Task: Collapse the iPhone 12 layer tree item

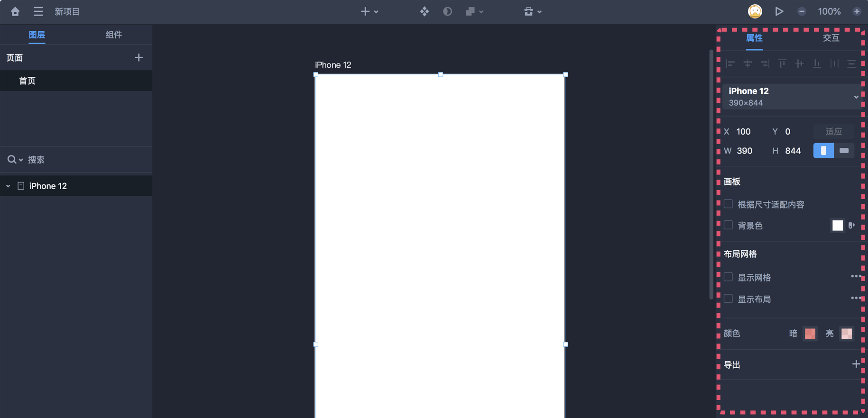Action: click(8, 186)
